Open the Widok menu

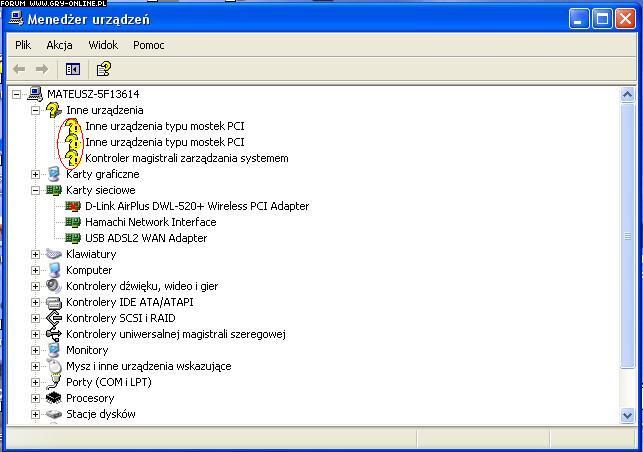(x=103, y=45)
